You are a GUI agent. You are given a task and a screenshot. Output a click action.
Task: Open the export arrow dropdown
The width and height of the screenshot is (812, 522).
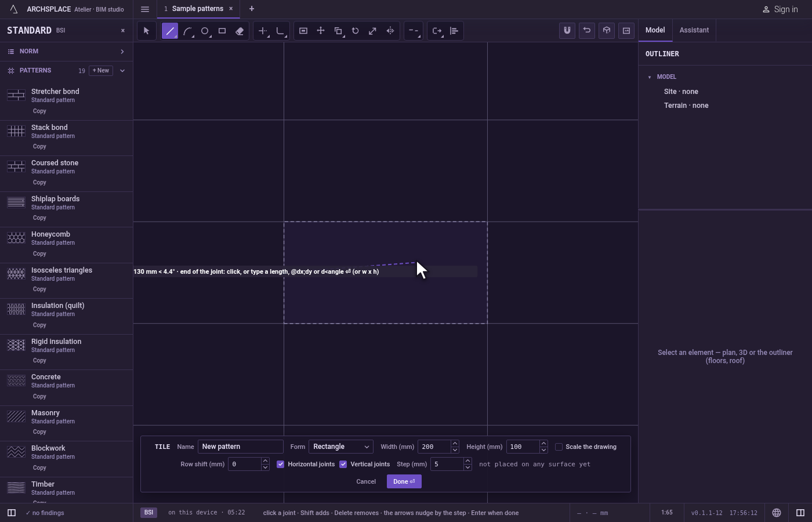click(x=437, y=31)
